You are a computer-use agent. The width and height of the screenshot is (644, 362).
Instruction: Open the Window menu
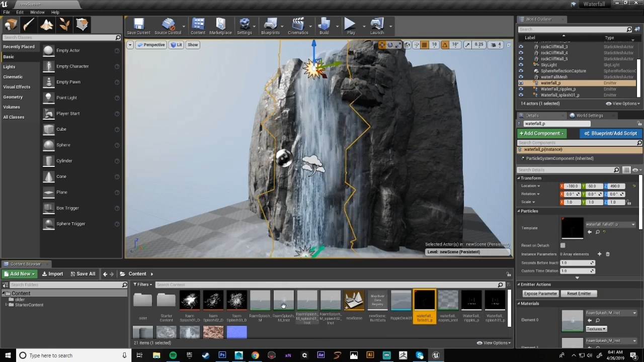coord(37,12)
